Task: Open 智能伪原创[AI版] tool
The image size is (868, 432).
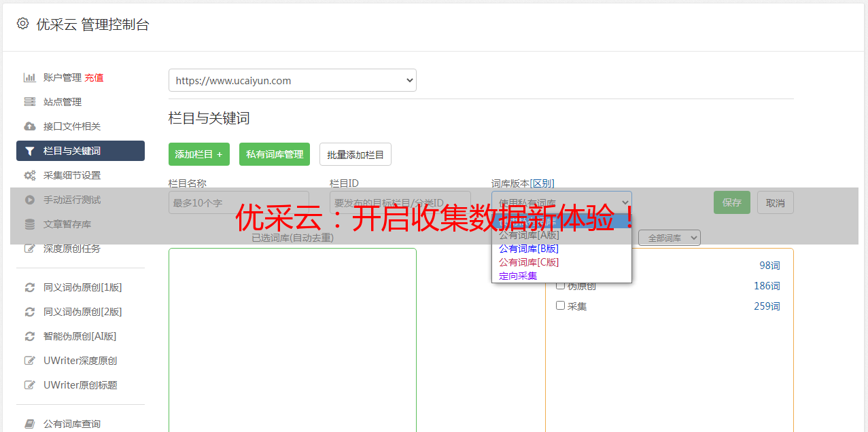Action: coord(80,336)
